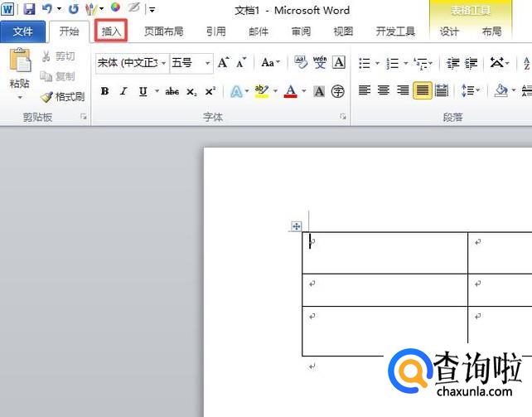The width and height of the screenshot is (532, 417).
Task: Click the Subscript x₂ icon
Action: 191,91
